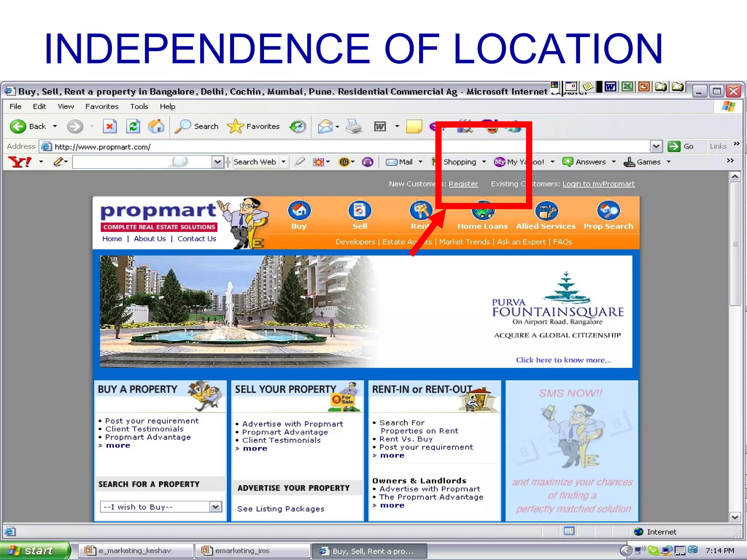This screenshot has width=747, height=560.
Task: Click the taskbar clock showing 7:14 PM
Action: (x=720, y=551)
